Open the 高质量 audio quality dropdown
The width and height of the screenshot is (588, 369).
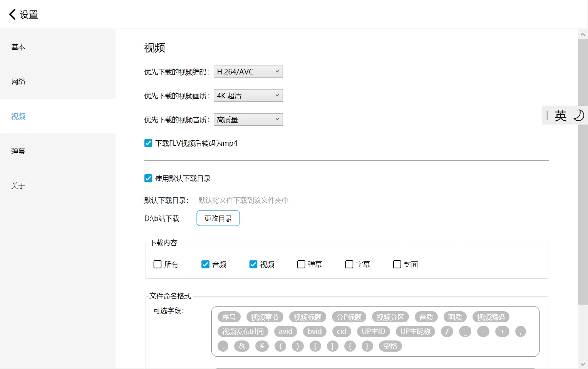pos(248,120)
